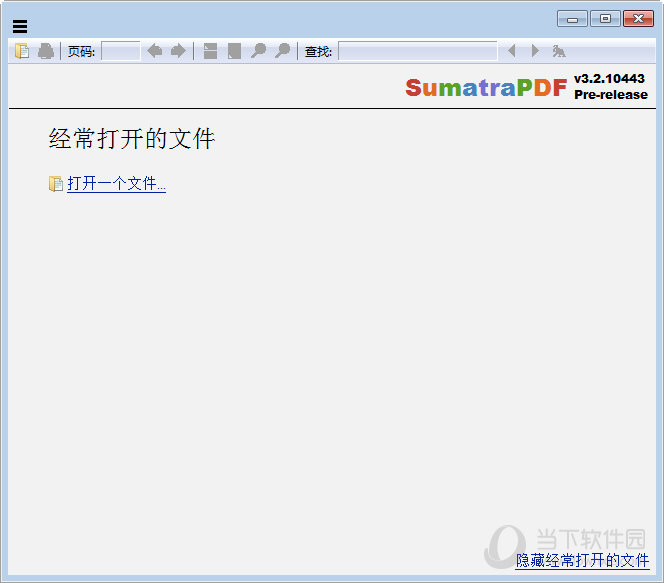
Task: Select the fit single page icon
Action: [234, 51]
